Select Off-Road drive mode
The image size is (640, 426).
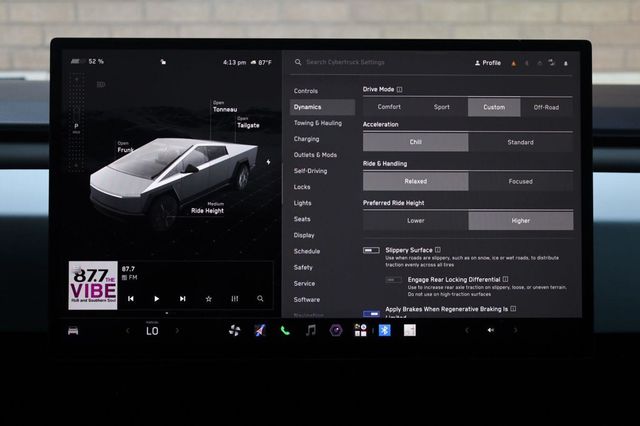click(547, 107)
